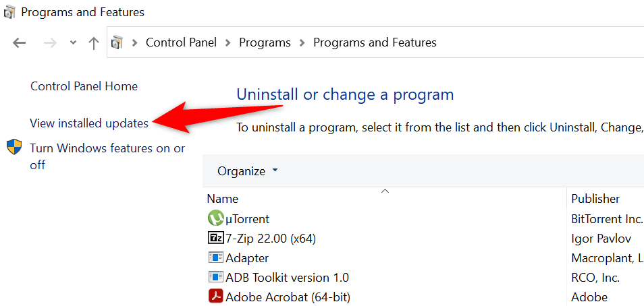Expand the chevron before Programs and Features breadcrumb
This screenshot has width=644, height=306.
(x=302, y=42)
